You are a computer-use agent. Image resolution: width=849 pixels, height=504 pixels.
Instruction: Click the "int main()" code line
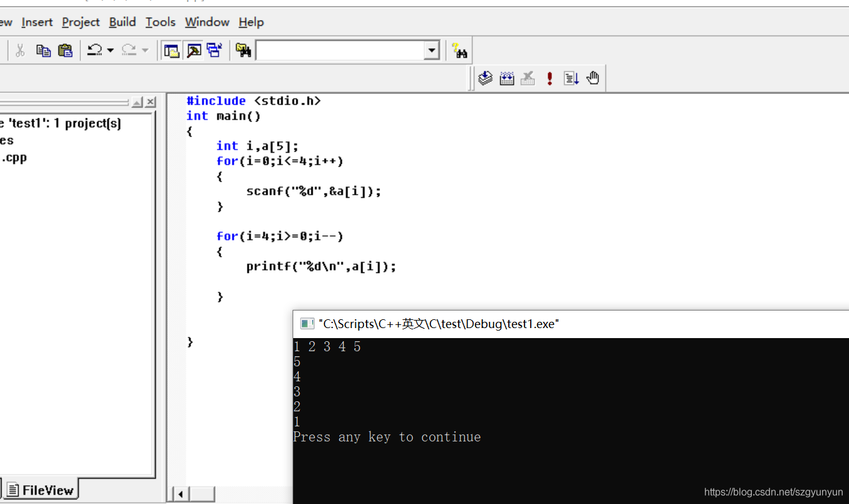pyautogui.click(x=224, y=116)
